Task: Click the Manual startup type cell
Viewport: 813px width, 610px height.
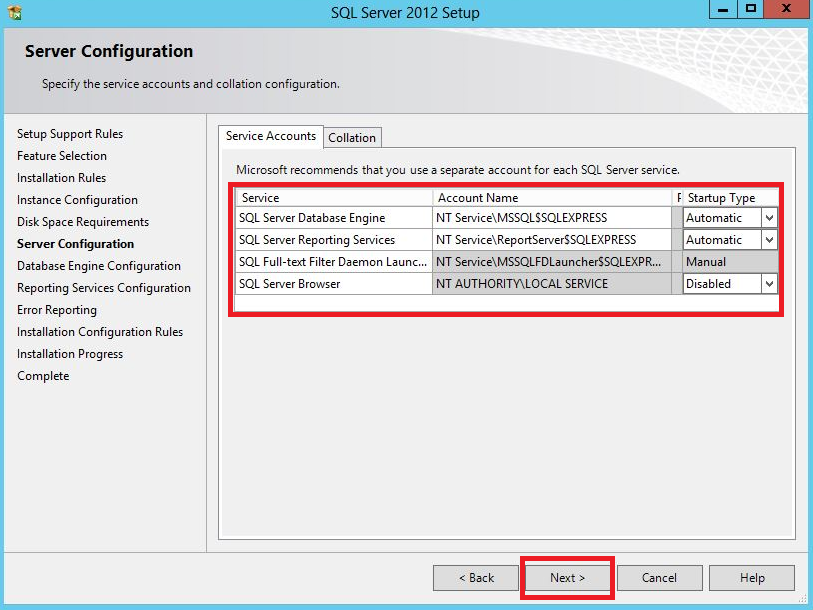Action: pos(730,262)
